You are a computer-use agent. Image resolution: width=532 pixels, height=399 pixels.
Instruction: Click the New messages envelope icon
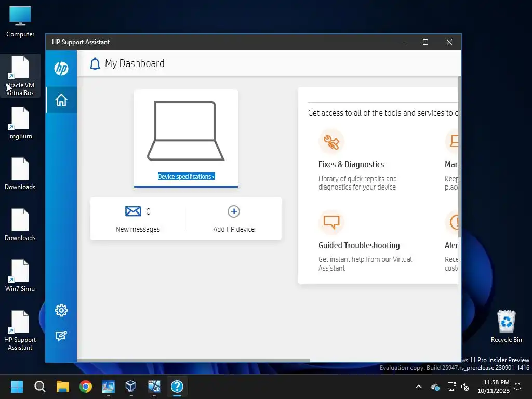click(x=133, y=211)
